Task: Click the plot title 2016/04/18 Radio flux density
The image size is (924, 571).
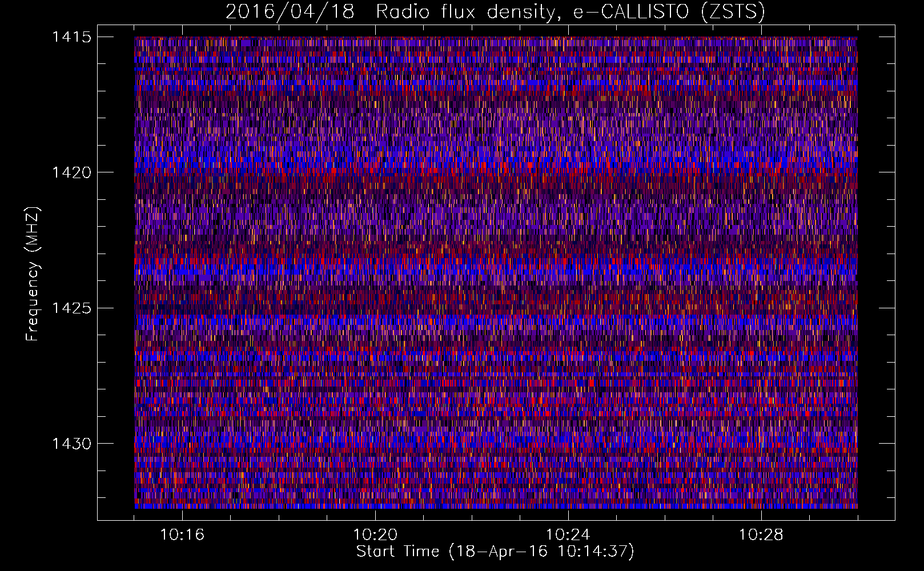Action: [x=495, y=12]
